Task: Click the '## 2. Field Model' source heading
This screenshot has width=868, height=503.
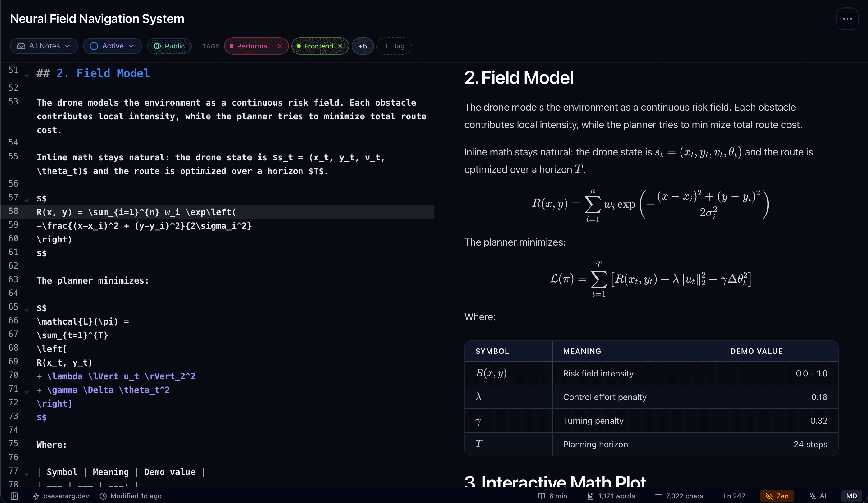Action: (93, 73)
